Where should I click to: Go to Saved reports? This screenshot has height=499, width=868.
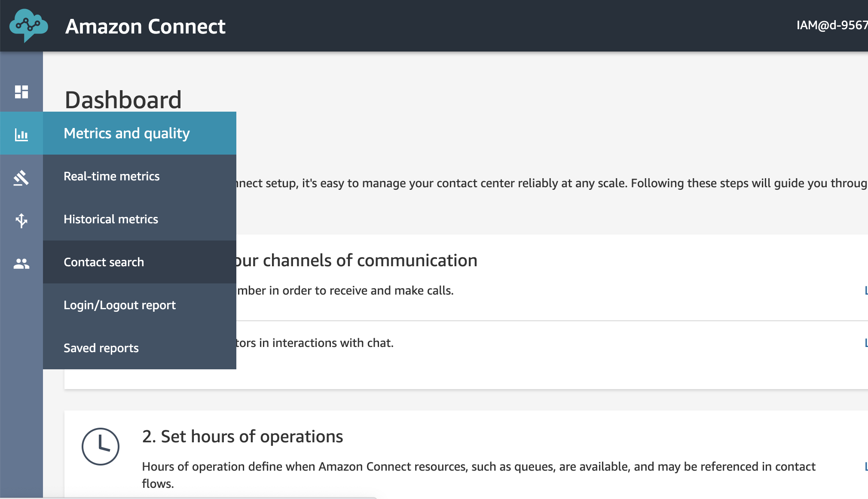pyautogui.click(x=140, y=348)
